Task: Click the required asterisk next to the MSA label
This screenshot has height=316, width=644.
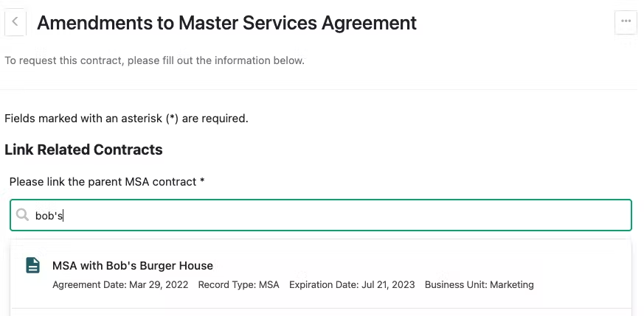Action: pyautogui.click(x=202, y=180)
